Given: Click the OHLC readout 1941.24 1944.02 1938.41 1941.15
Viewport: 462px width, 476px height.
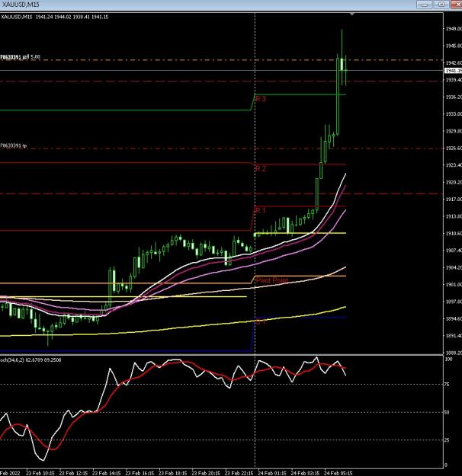Looking at the screenshot, I should (72, 17).
